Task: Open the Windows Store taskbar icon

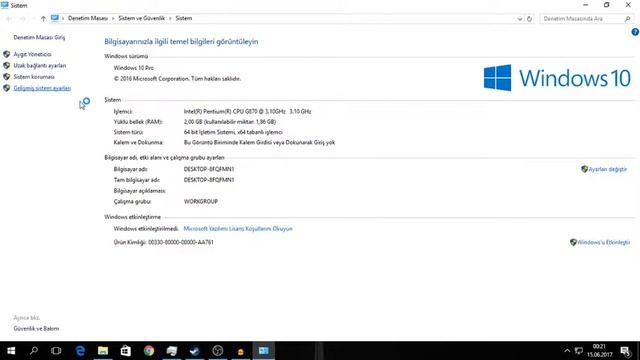Action: tap(126, 351)
